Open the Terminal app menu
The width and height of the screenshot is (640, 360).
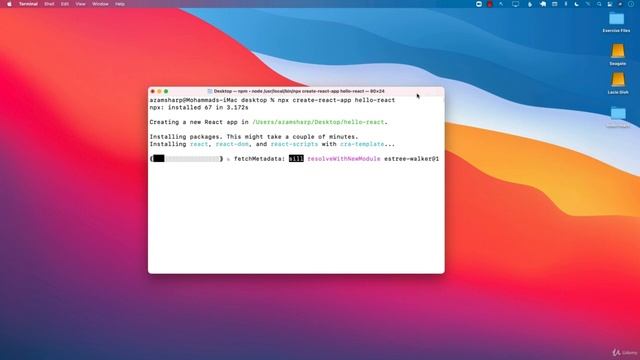[28, 4]
